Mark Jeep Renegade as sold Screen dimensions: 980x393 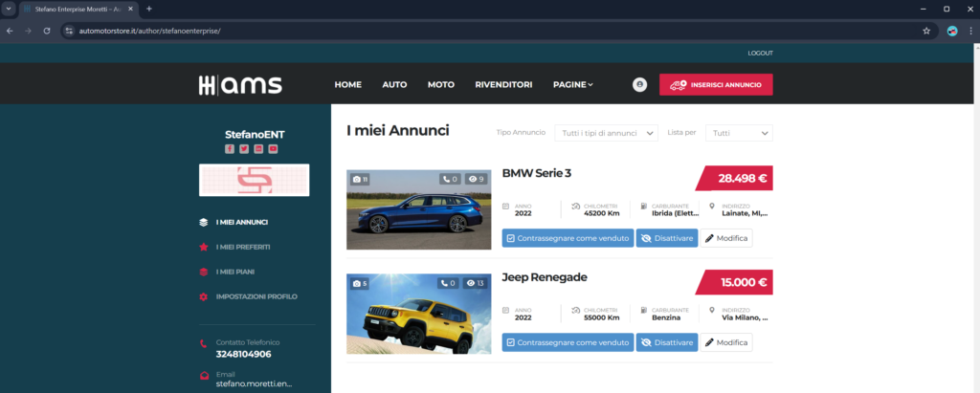click(x=568, y=342)
